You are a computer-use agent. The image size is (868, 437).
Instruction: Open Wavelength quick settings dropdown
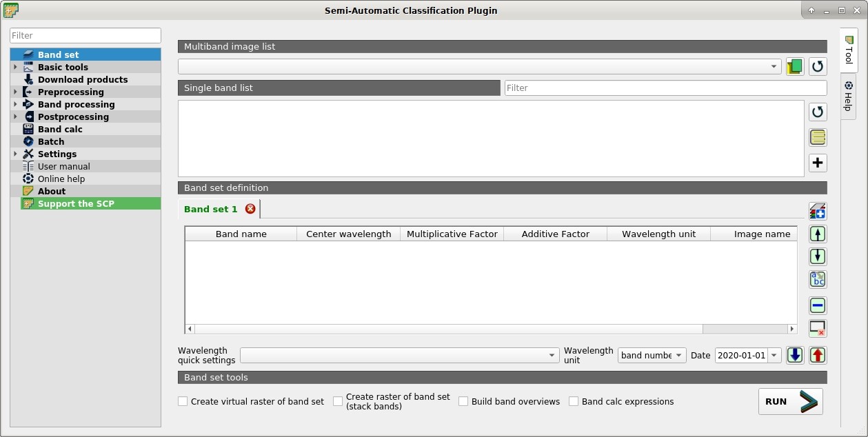[x=400, y=355]
